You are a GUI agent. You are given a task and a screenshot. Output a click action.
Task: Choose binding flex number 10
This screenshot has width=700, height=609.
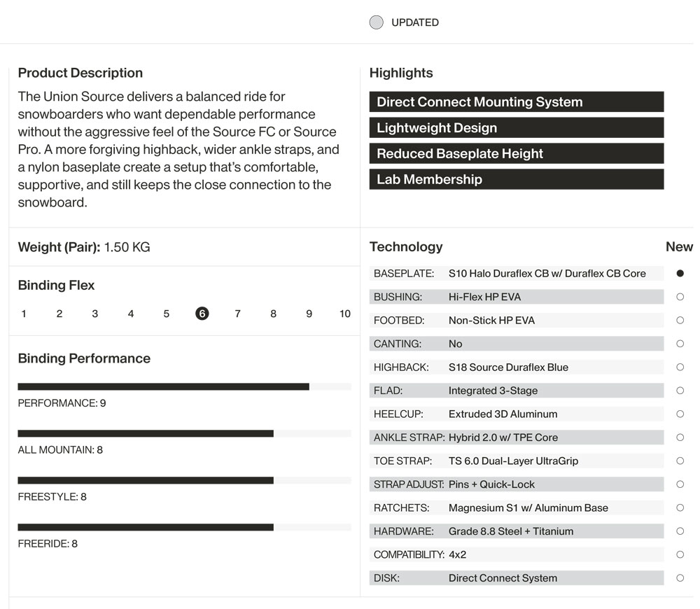tap(344, 314)
